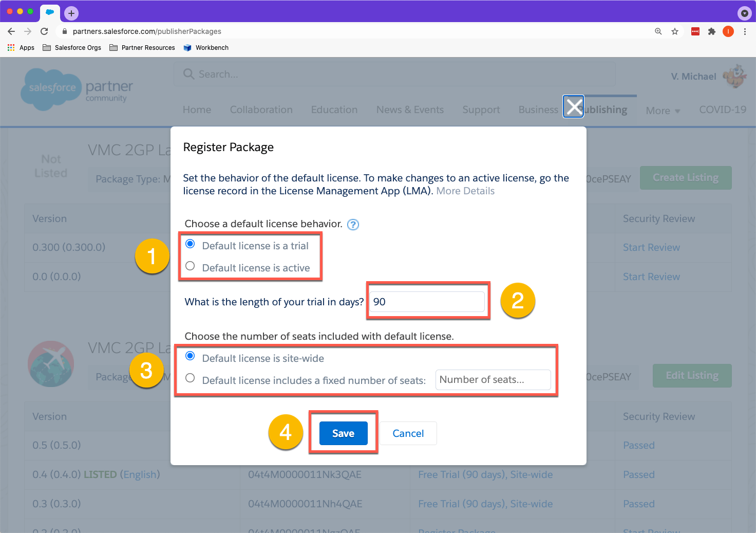This screenshot has width=756, height=533.
Task: Open Apps bookmarks shortcut
Action: tap(21, 47)
